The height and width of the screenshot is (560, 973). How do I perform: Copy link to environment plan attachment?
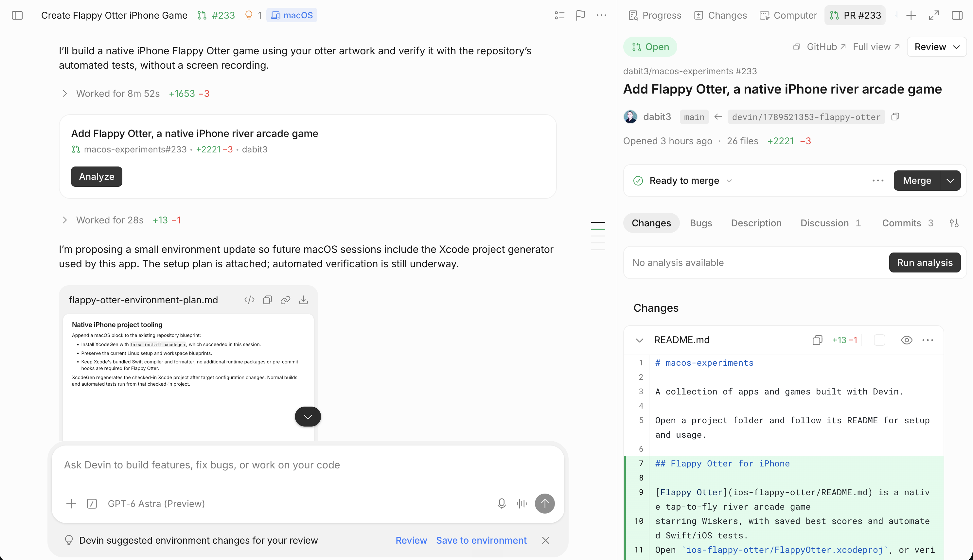285,300
